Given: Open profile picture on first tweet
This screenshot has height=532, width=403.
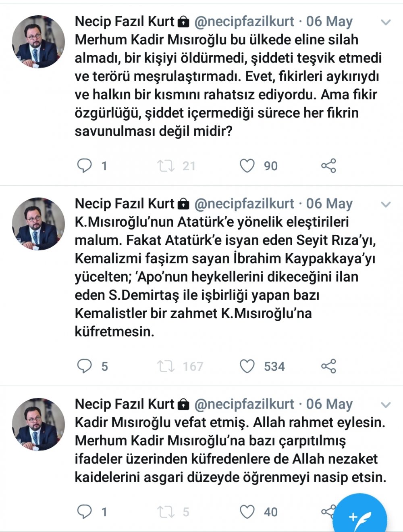Looking at the screenshot, I should [x=38, y=42].
